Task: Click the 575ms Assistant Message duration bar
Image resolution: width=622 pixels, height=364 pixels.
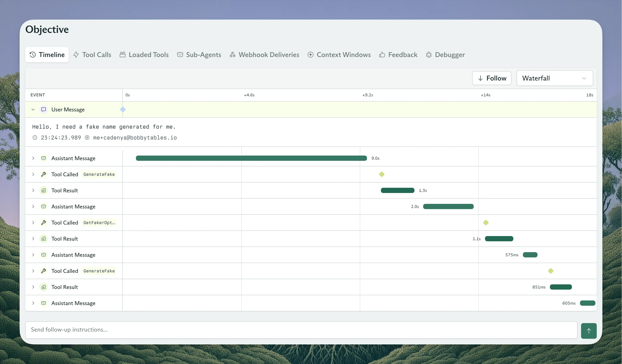Action: (530, 255)
